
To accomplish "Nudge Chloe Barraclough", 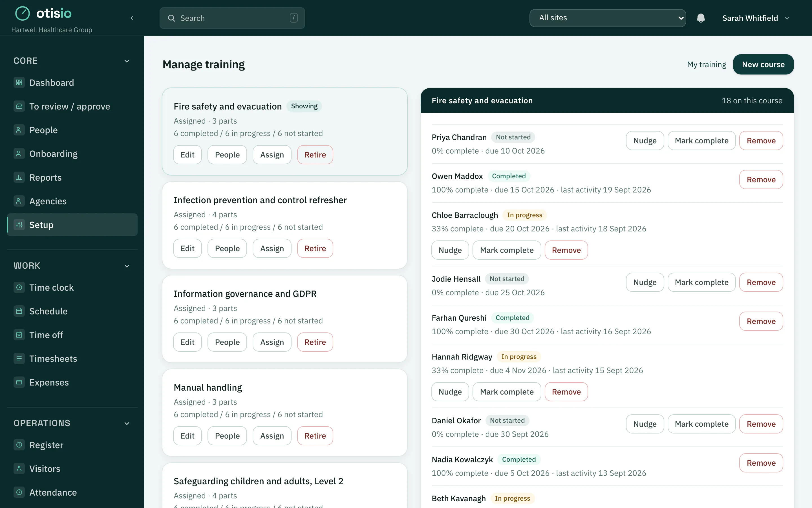I will tap(450, 250).
